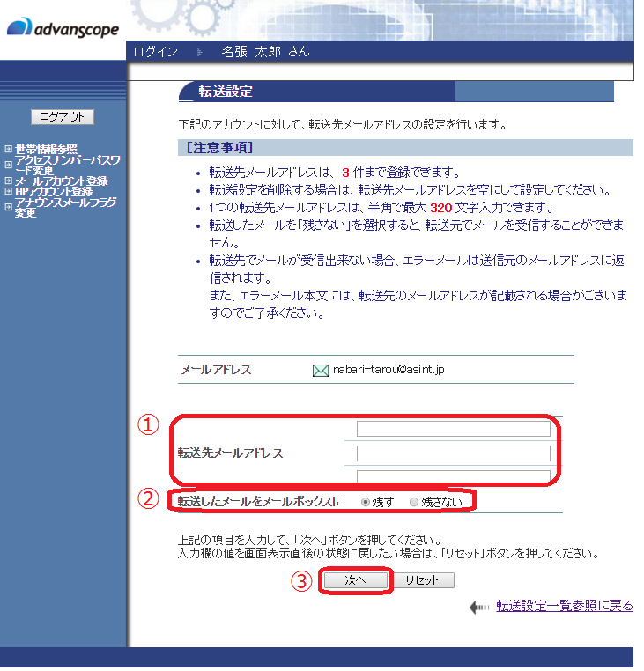Image resolution: width=644 pixels, height=671 pixels.
Task: Click the ログアウト button
Action: (x=63, y=117)
